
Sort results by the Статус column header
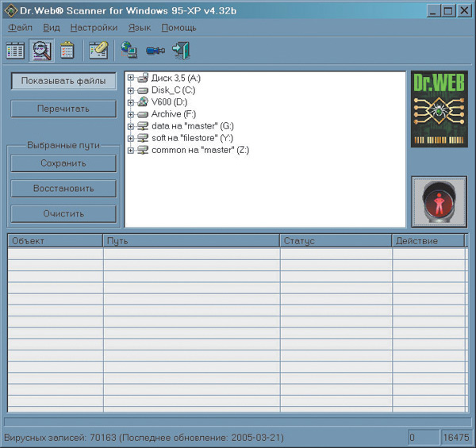[x=335, y=240]
